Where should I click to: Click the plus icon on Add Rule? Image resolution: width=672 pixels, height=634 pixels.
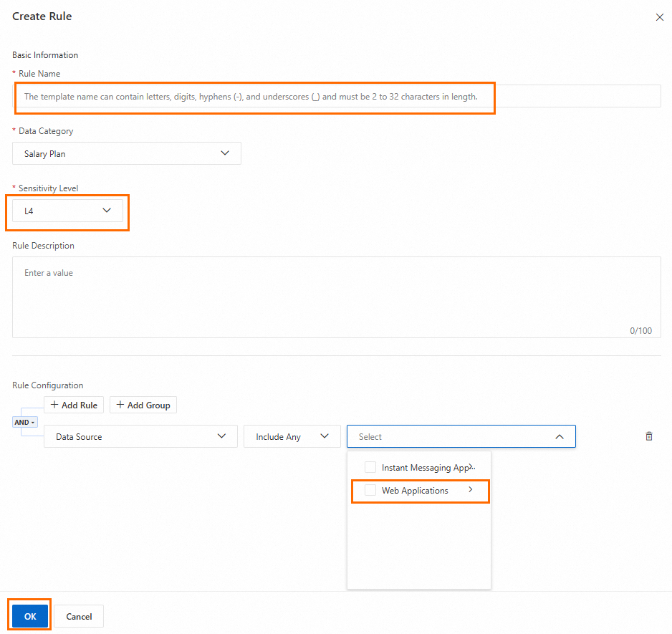(54, 405)
